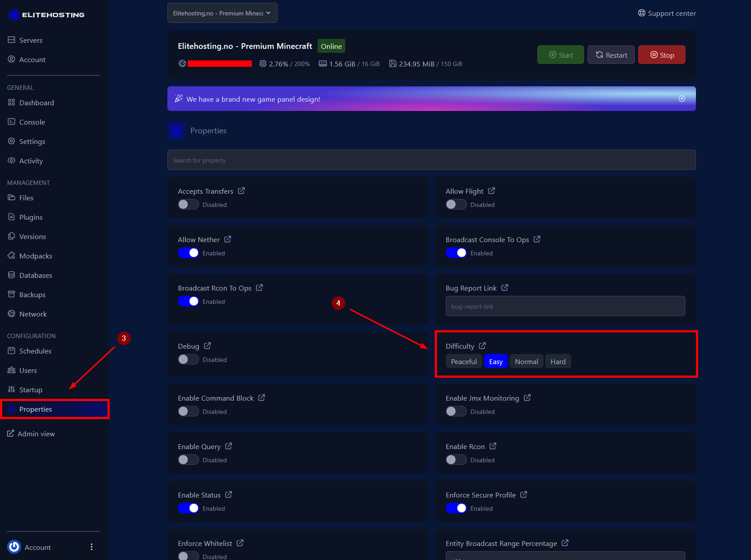This screenshot has height=560, width=751.
Task: Open external link icon beside Enforce Whitelist
Action: [240, 543]
